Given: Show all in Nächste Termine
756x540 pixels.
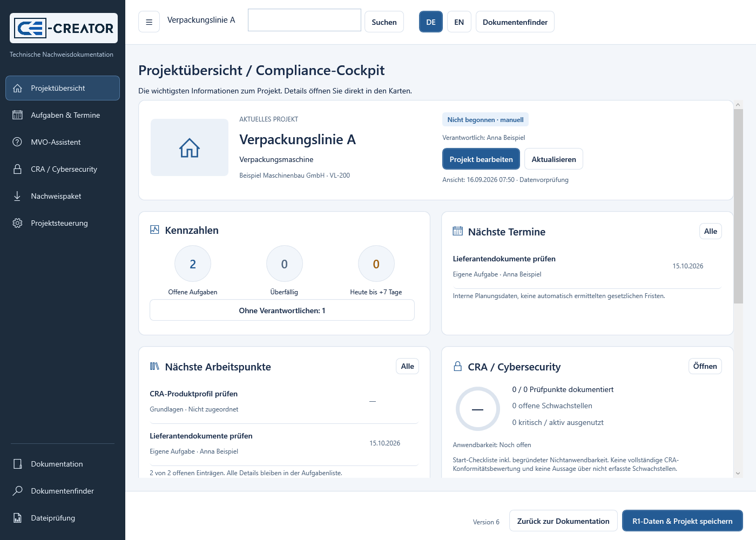Looking at the screenshot, I should (711, 231).
